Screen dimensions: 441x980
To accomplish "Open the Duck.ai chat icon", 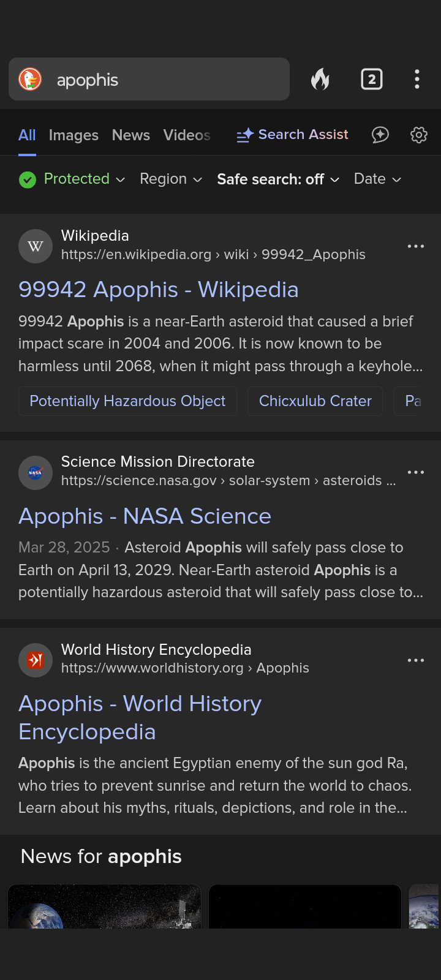I will (x=380, y=135).
